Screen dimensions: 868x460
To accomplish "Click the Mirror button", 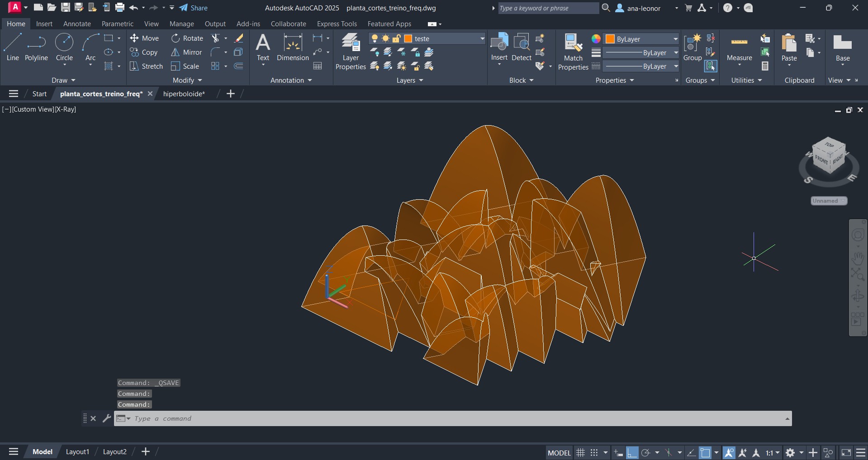I will coord(186,52).
